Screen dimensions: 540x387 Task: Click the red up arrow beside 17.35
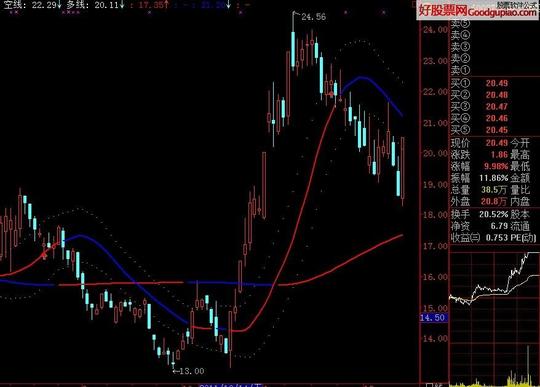click(x=166, y=5)
